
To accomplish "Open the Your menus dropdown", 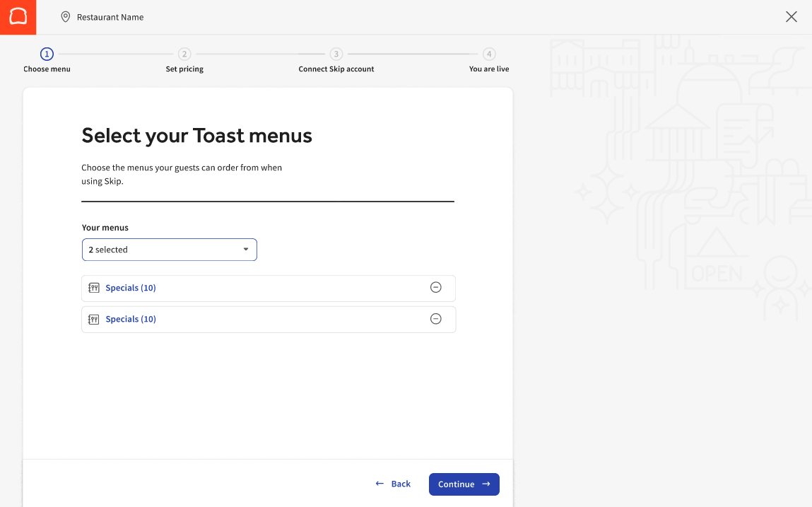I will point(169,250).
